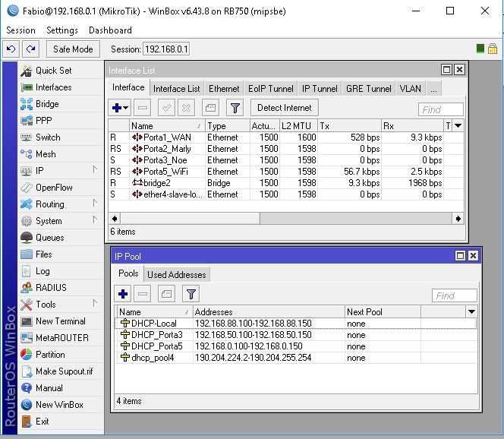Select the Porta1_WAN interface row
This screenshot has height=439, width=504.
pyautogui.click(x=286, y=137)
